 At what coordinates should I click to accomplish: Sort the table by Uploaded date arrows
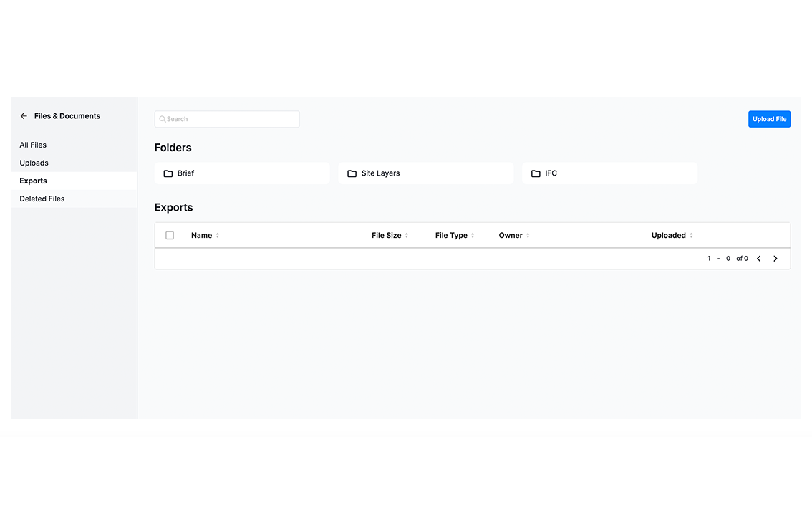pos(691,236)
